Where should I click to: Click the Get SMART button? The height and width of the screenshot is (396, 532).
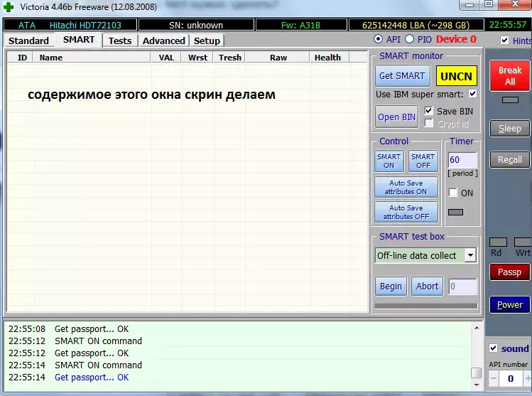click(x=402, y=76)
